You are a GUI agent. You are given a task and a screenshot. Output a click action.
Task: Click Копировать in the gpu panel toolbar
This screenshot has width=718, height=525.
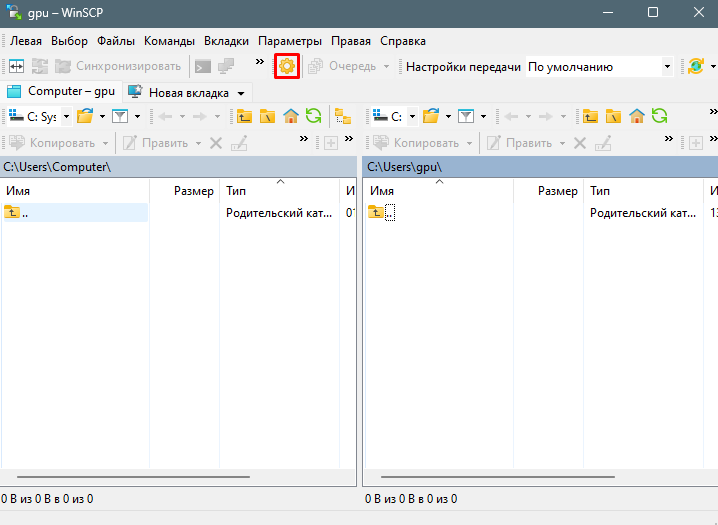pos(417,143)
